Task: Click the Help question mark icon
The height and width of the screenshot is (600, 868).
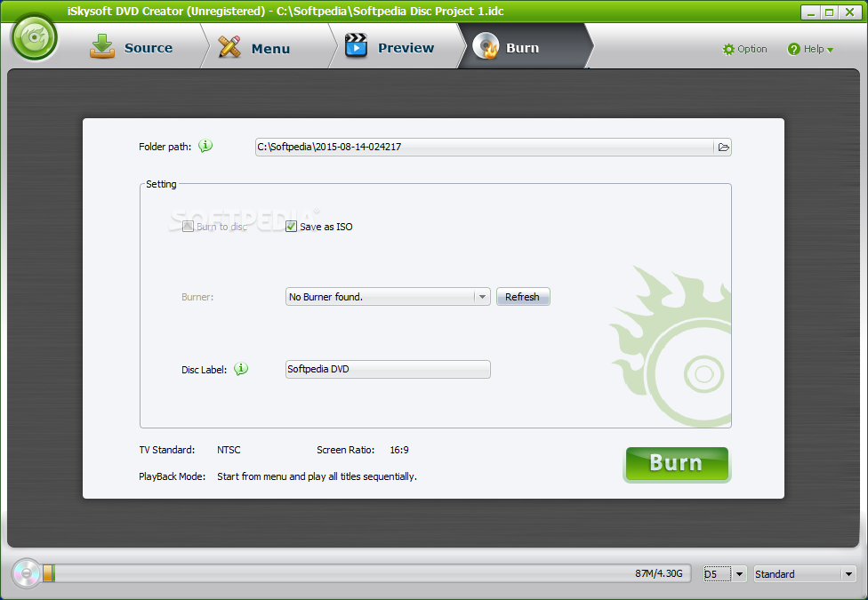Action: pyautogui.click(x=794, y=49)
